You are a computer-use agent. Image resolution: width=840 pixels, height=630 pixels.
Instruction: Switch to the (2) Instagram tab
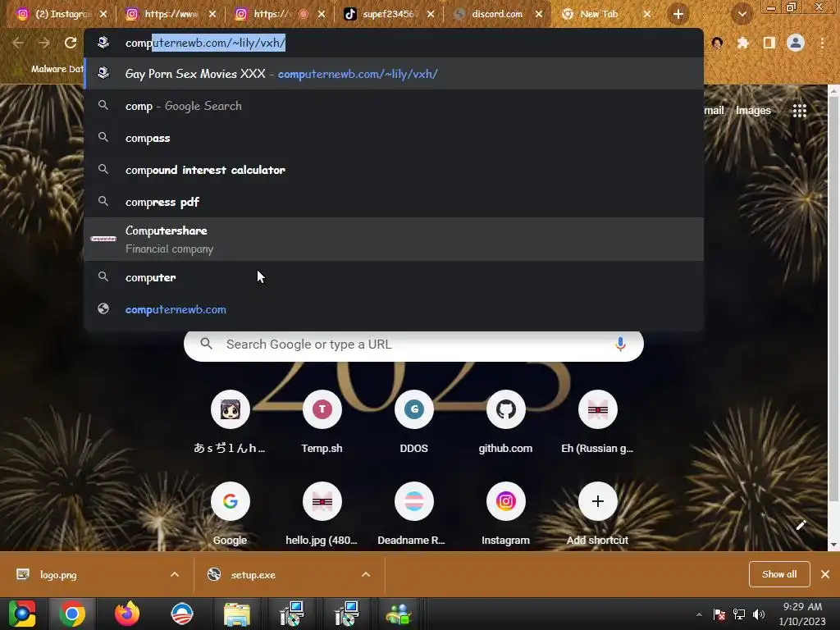pos(61,14)
